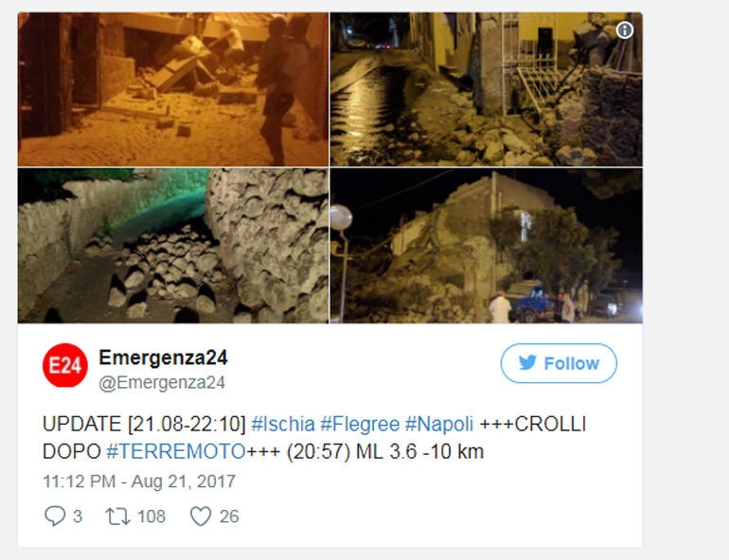This screenshot has width=729, height=560.
Task: Like the tweet with the heart icon
Action: pos(201,516)
